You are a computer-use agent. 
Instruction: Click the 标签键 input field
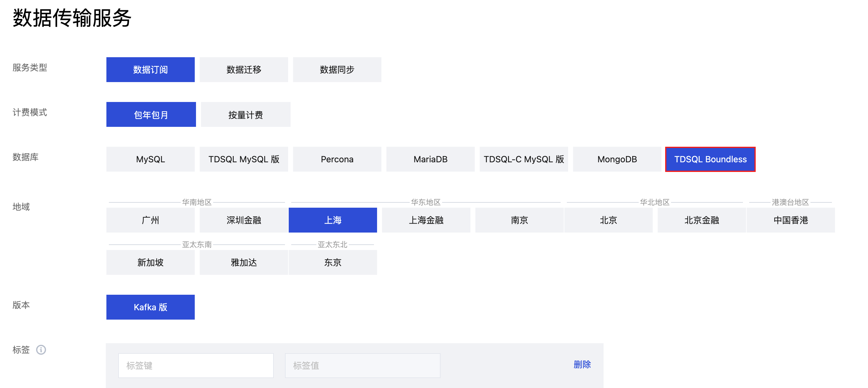tap(196, 365)
